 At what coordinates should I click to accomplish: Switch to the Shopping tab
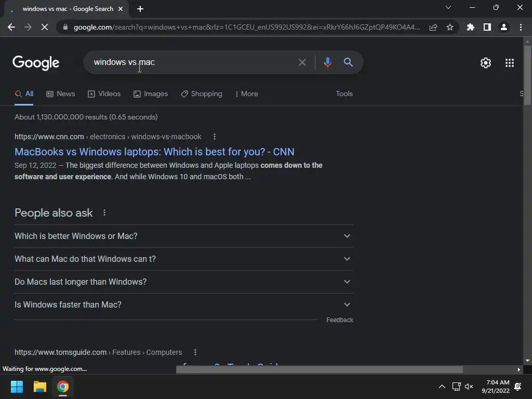[202, 94]
